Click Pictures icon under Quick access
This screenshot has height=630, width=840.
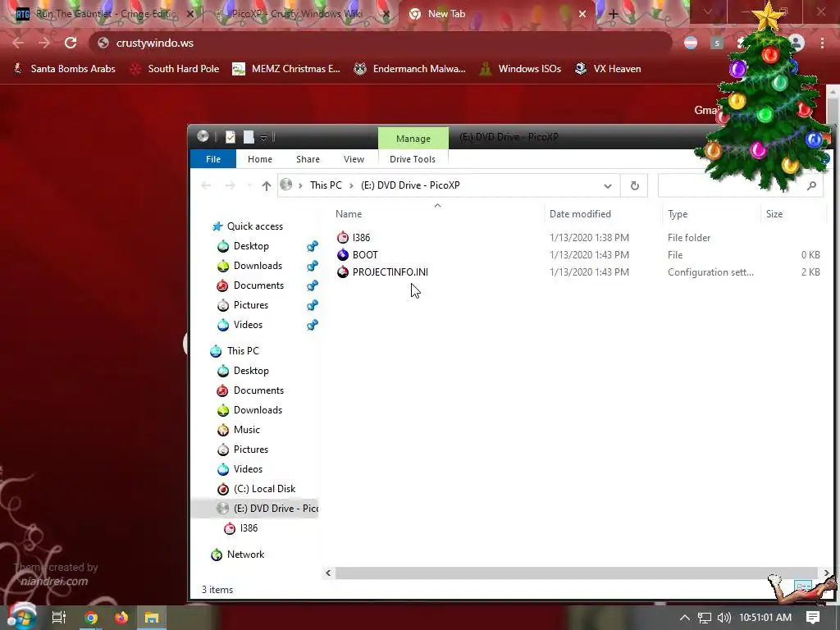[223, 305]
